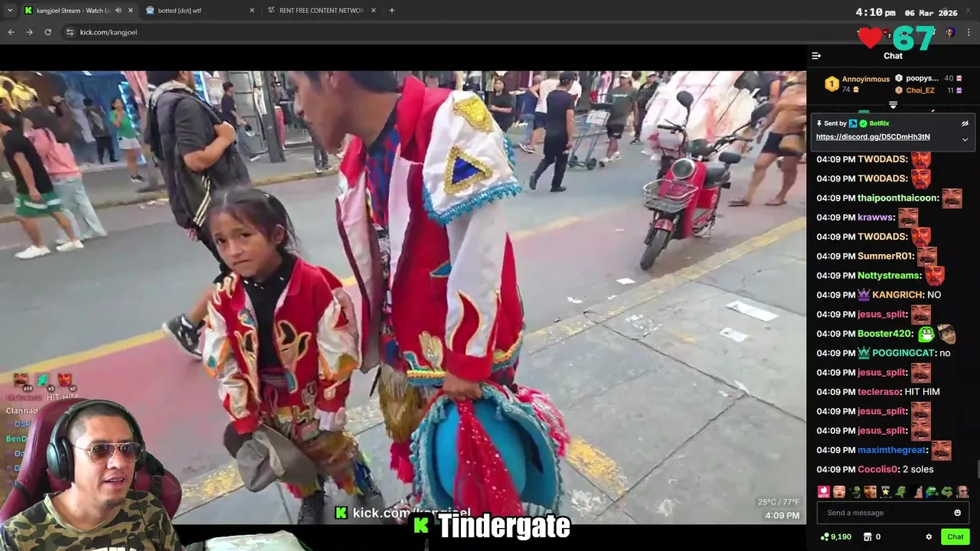Open chat settings gear
This screenshot has width=980, height=551.
(929, 536)
